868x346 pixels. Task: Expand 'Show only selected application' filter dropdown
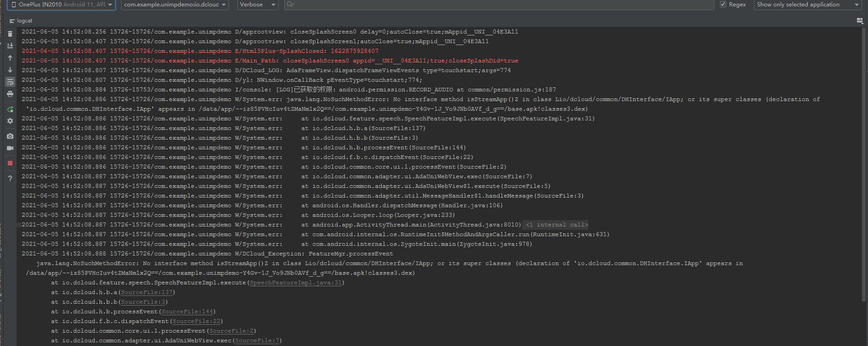(x=807, y=5)
